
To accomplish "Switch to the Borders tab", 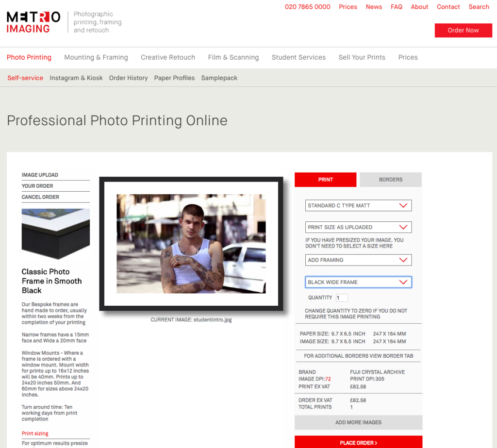I will [x=390, y=180].
